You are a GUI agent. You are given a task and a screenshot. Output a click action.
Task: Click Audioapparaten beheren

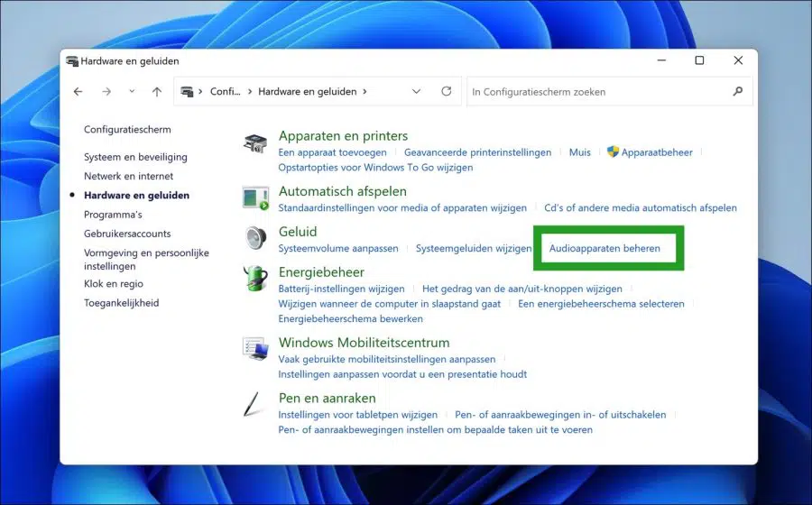[x=604, y=248]
